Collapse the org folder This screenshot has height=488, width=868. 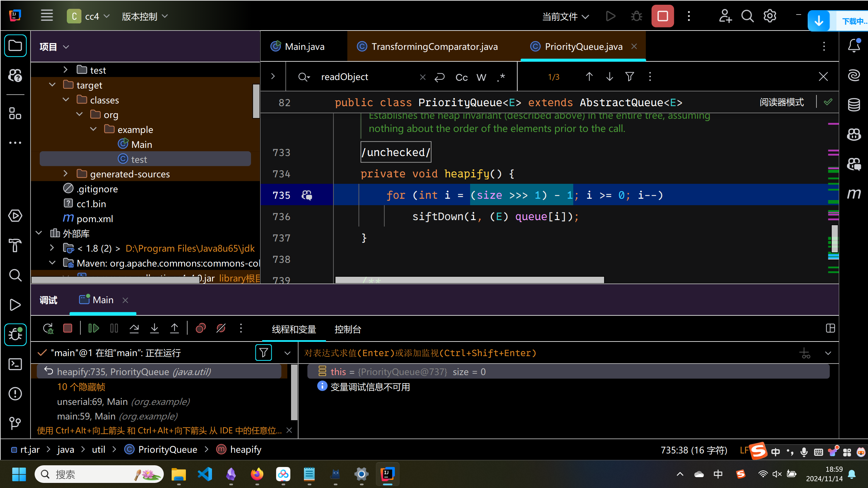79,114
